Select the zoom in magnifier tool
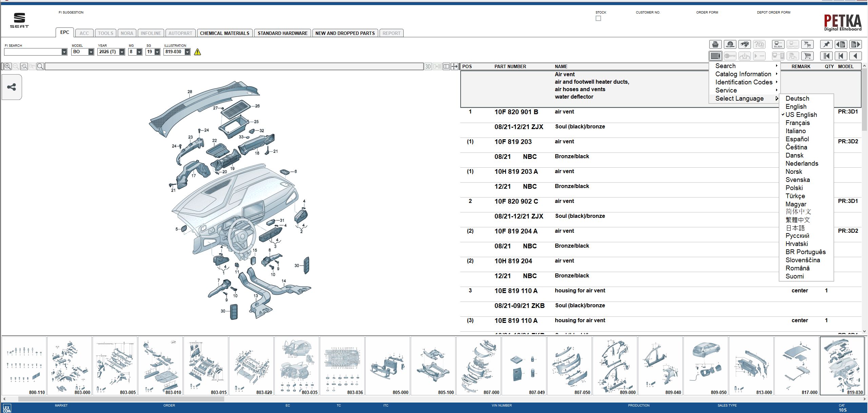 click(7, 66)
